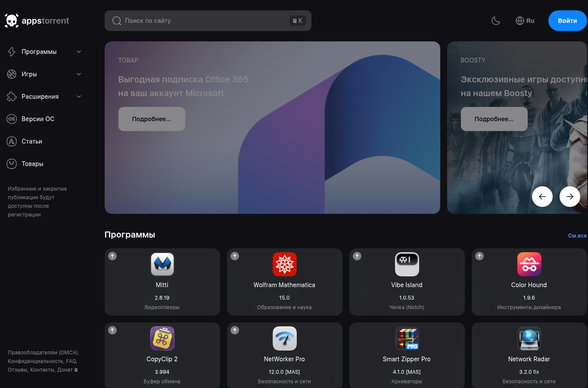Toggle dark mode moon icon
The width and height of the screenshot is (588, 388).
tap(496, 21)
